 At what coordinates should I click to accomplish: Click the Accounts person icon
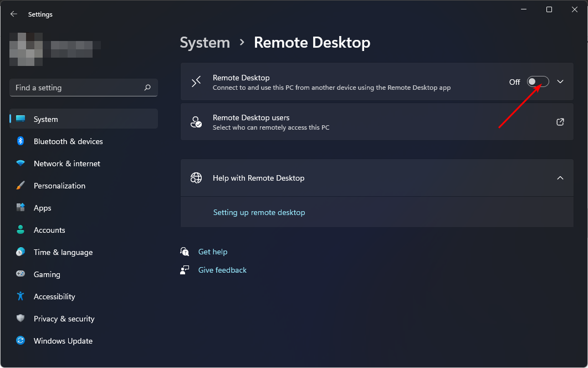[x=21, y=229]
